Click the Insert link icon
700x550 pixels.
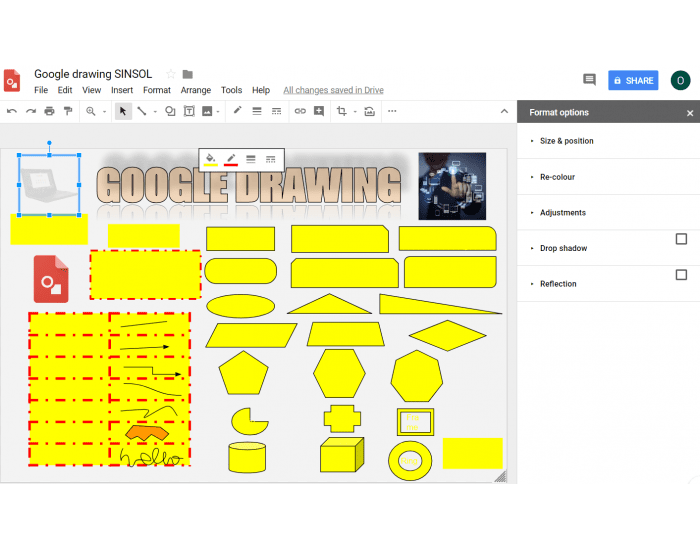point(300,111)
